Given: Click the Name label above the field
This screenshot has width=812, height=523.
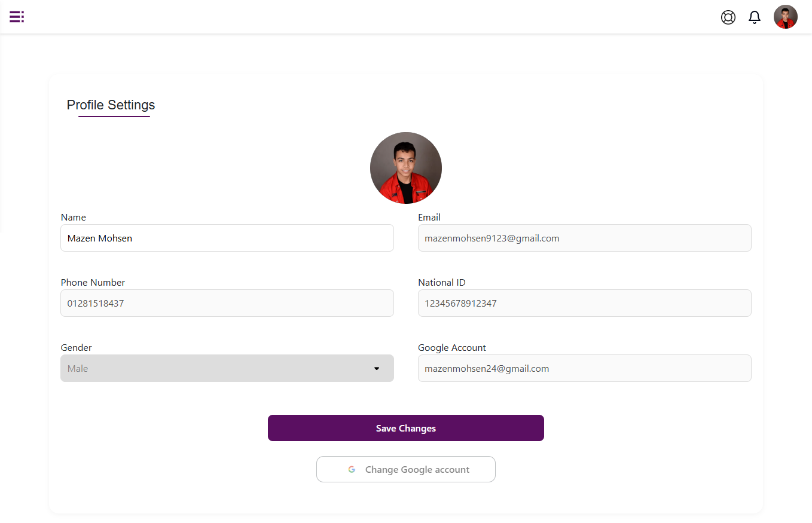Looking at the screenshot, I should pos(74,218).
